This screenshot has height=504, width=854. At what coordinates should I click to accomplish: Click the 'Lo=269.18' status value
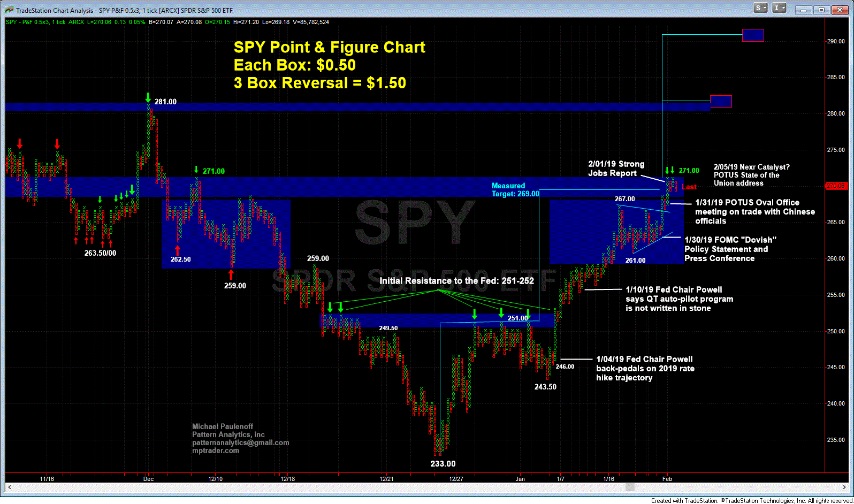point(276,22)
